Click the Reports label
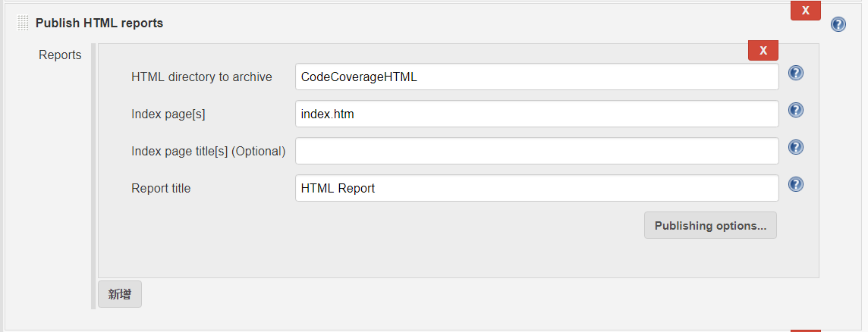The height and width of the screenshot is (332, 868). pyautogui.click(x=60, y=55)
